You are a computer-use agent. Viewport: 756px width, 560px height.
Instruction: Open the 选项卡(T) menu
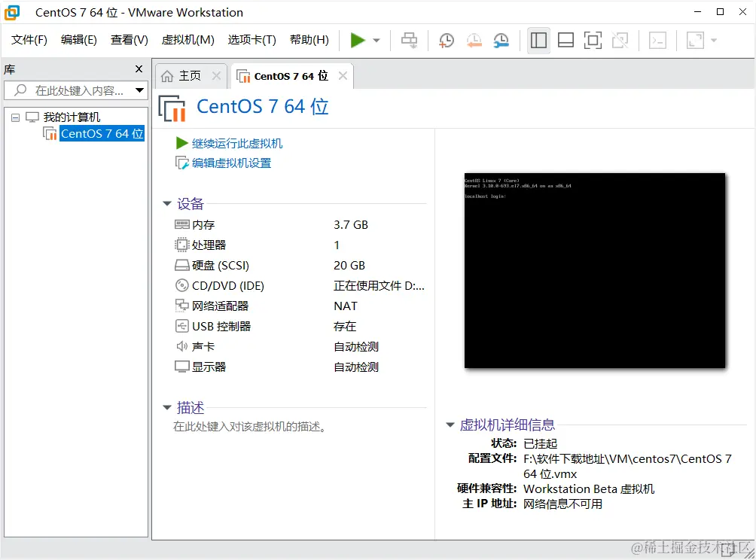coord(251,40)
